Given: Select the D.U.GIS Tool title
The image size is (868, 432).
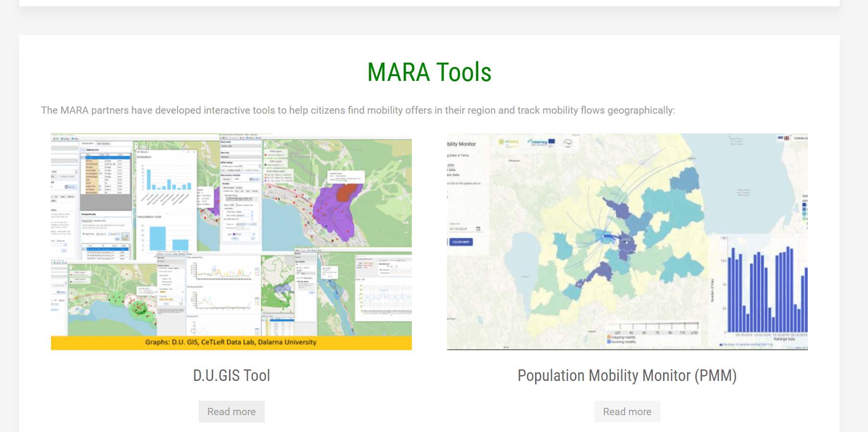Looking at the screenshot, I should pos(231,376).
